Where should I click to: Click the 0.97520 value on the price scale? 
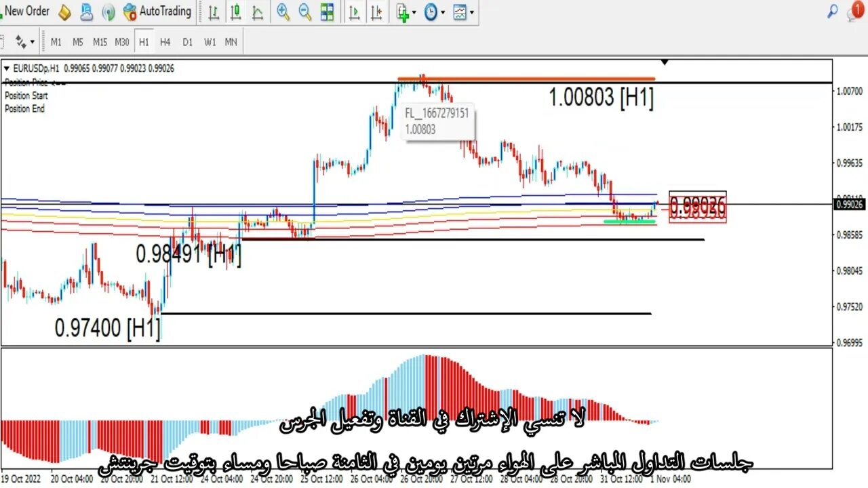click(849, 306)
